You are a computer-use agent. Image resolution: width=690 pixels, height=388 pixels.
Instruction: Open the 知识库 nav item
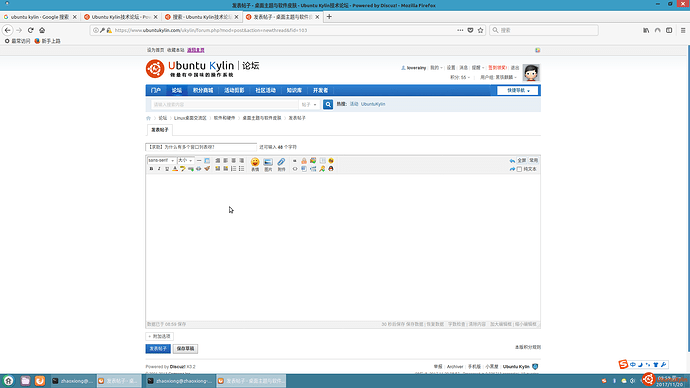pyautogui.click(x=294, y=90)
